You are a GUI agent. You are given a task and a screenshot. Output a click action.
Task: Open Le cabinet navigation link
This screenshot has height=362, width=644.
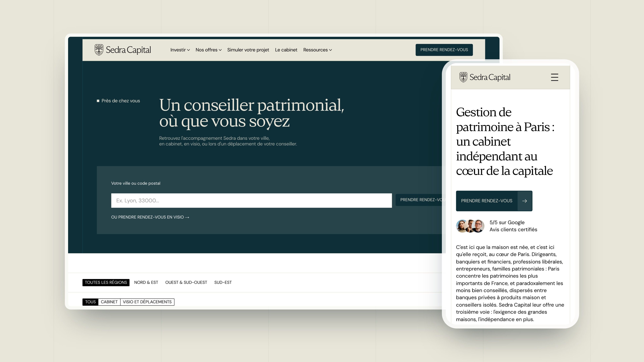pyautogui.click(x=286, y=50)
